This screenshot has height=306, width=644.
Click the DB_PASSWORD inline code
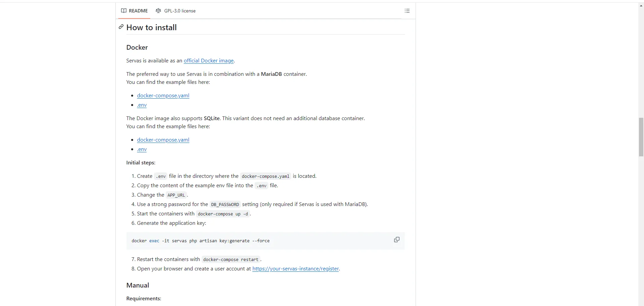click(225, 204)
